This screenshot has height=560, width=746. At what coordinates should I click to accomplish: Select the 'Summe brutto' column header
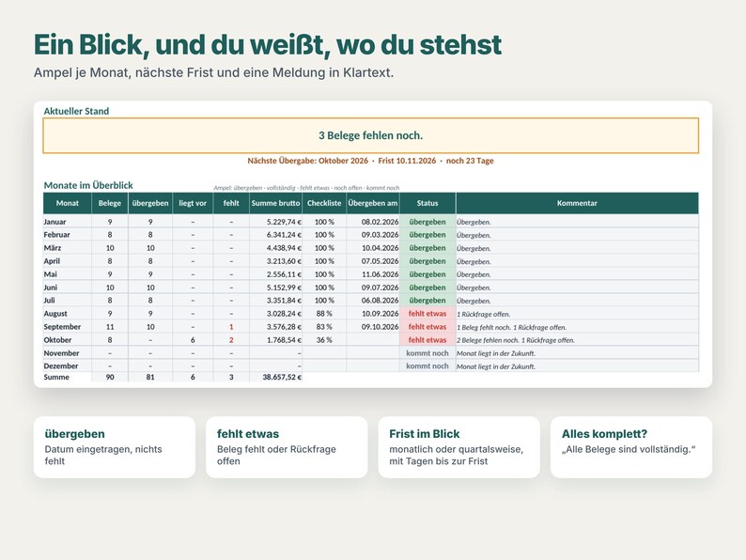click(276, 203)
